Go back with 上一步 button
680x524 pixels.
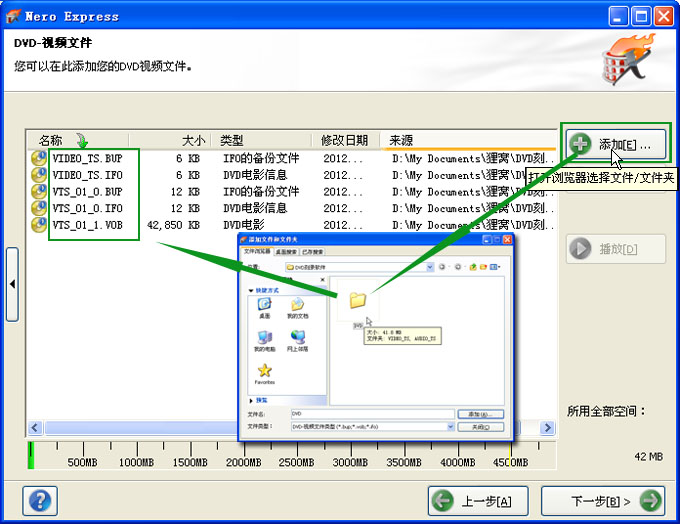pyautogui.click(x=478, y=499)
